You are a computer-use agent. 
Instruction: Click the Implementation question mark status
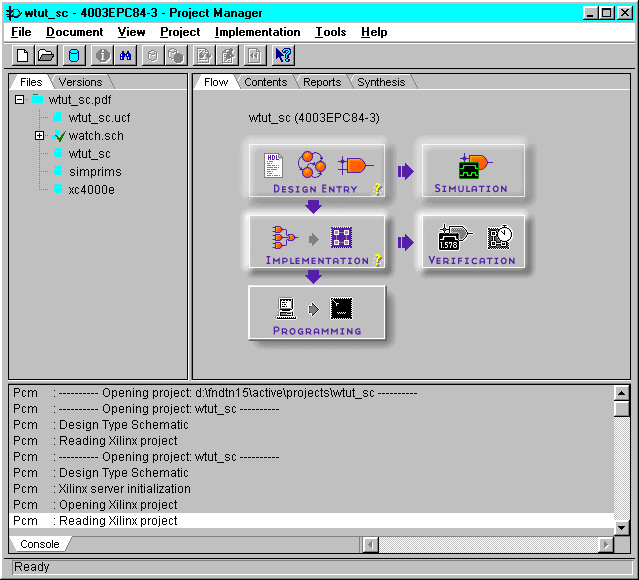tap(378, 260)
